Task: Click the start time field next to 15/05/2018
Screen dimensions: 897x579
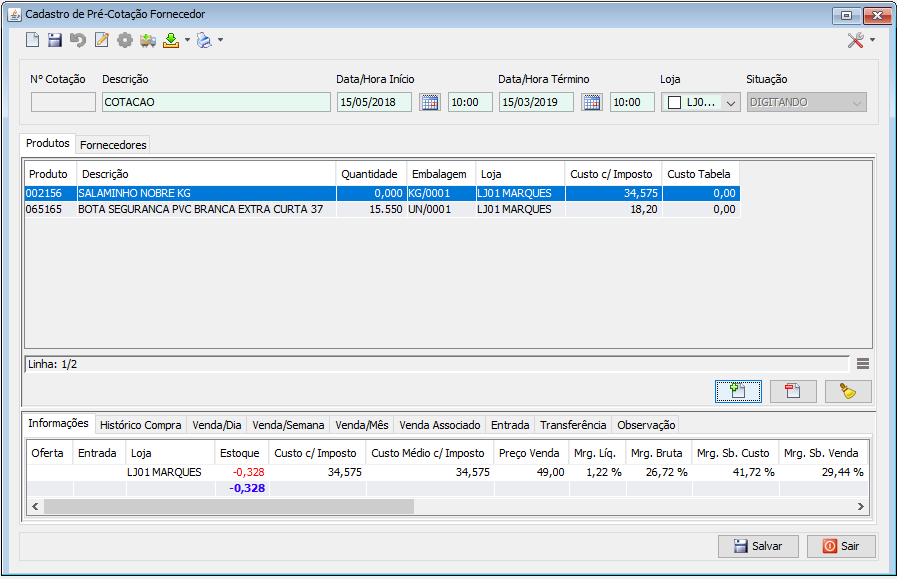Action: (x=470, y=102)
